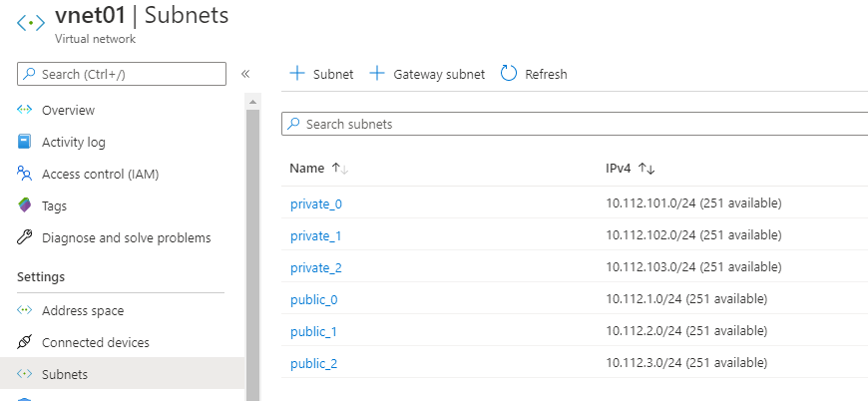Click the sidebar Search (Ctrl+/) box
This screenshot has width=868, height=401.
click(122, 74)
